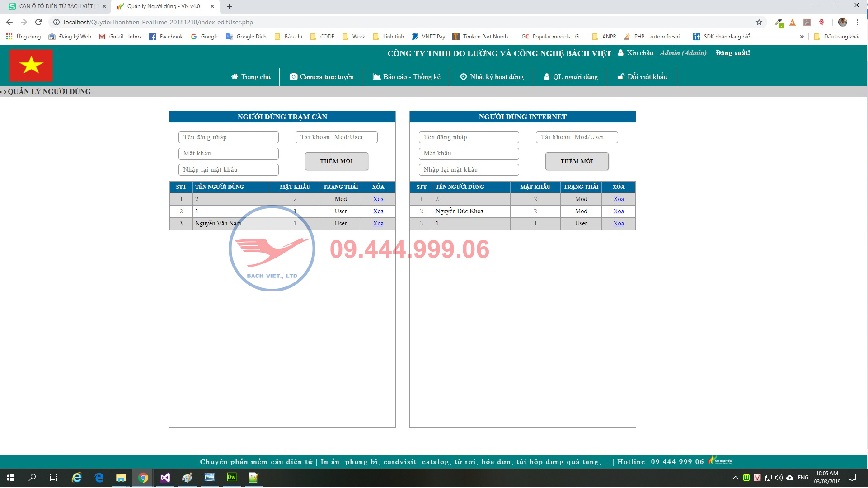This screenshot has height=488, width=868.
Task: Open the CODE bookmarks folder
Action: point(323,37)
